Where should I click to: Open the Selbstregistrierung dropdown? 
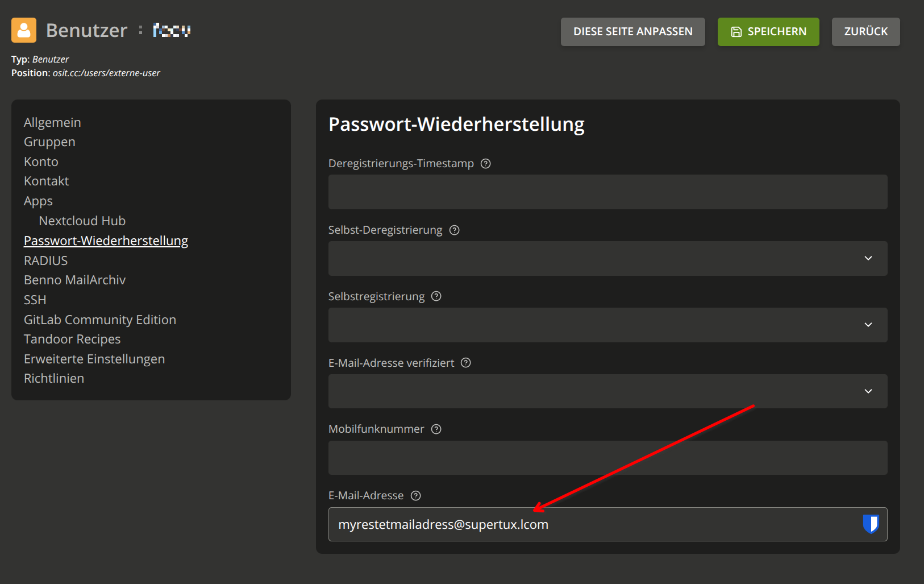coord(608,325)
